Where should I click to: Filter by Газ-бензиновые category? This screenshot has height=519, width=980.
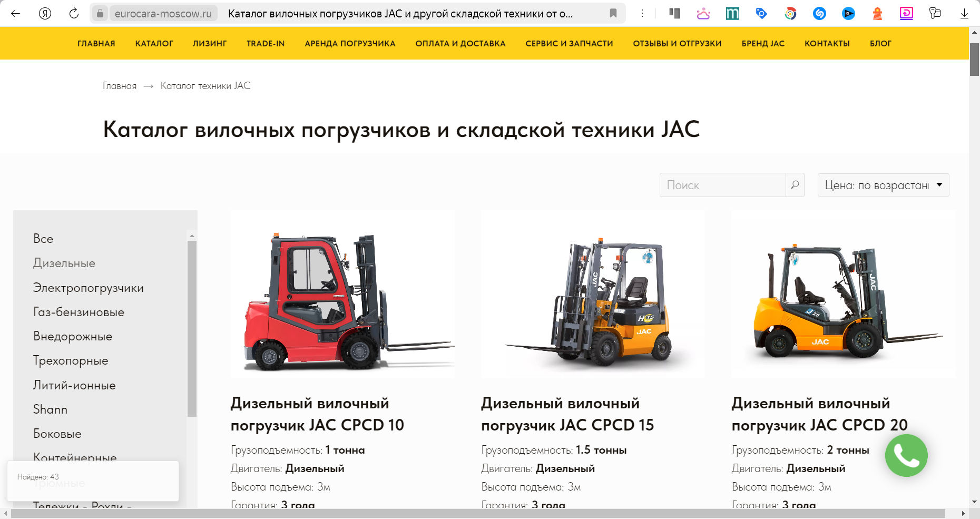(x=79, y=312)
